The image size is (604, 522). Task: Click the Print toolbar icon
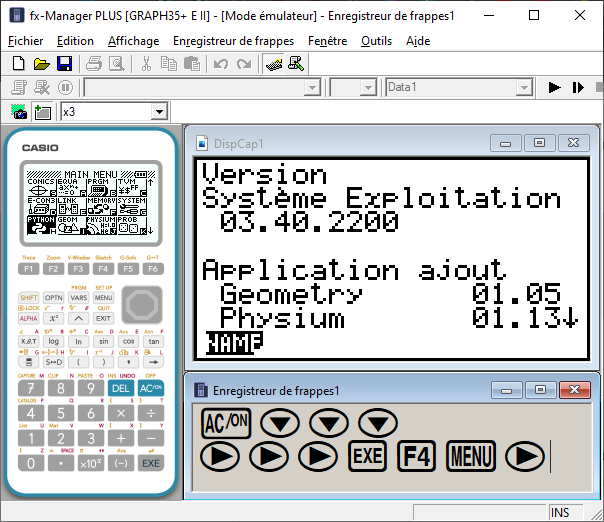click(x=94, y=64)
